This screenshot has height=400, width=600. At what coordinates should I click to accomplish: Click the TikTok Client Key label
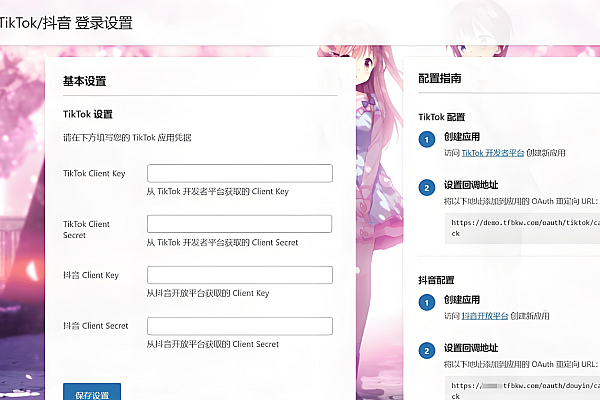click(x=94, y=173)
